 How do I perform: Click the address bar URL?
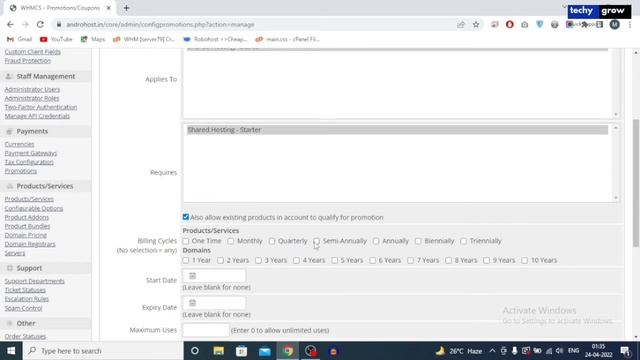[160, 24]
